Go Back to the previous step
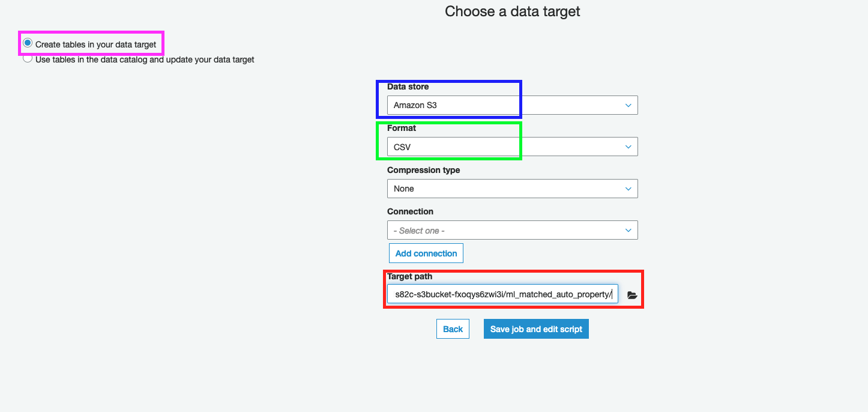Viewport: 868px width, 412px height. pyautogui.click(x=453, y=329)
